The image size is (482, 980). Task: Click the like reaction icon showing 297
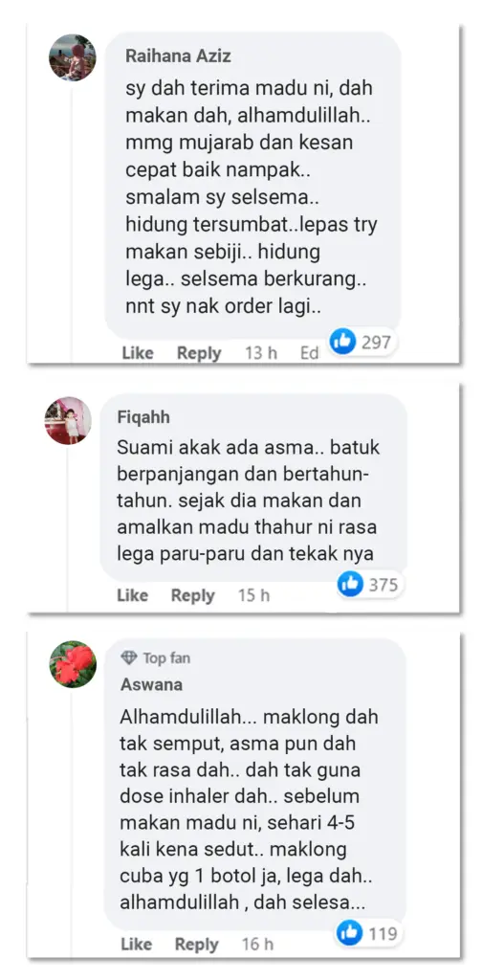pos(342,342)
